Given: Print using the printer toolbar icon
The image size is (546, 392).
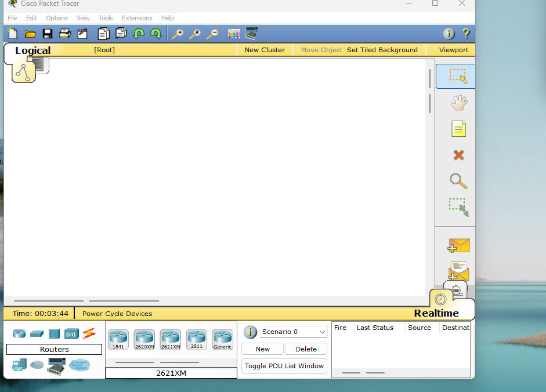Looking at the screenshot, I should (65, 34).
